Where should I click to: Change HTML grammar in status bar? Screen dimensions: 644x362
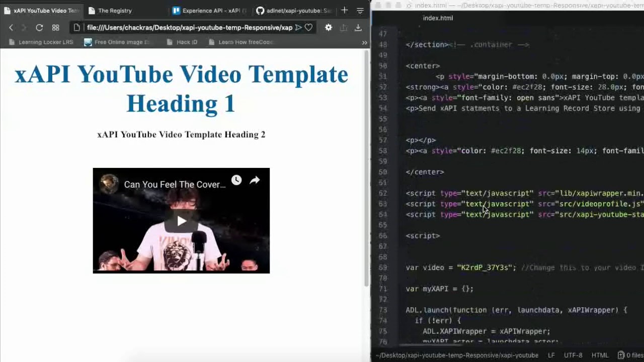point(600,355)
